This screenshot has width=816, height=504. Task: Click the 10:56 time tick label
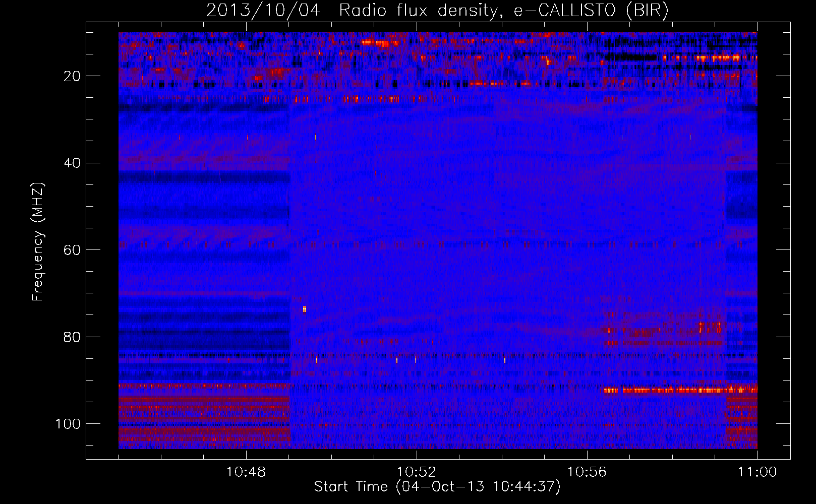coord(587,472)
